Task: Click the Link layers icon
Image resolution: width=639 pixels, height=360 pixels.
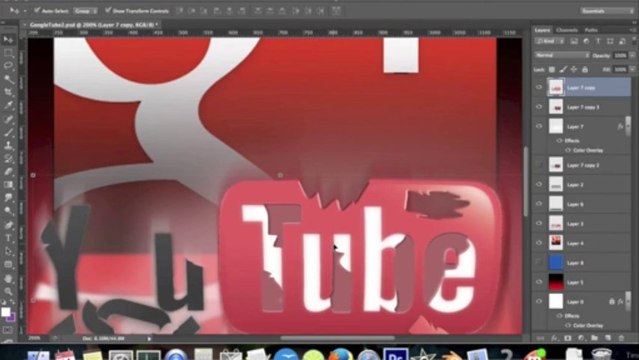Action: point(540,338)
